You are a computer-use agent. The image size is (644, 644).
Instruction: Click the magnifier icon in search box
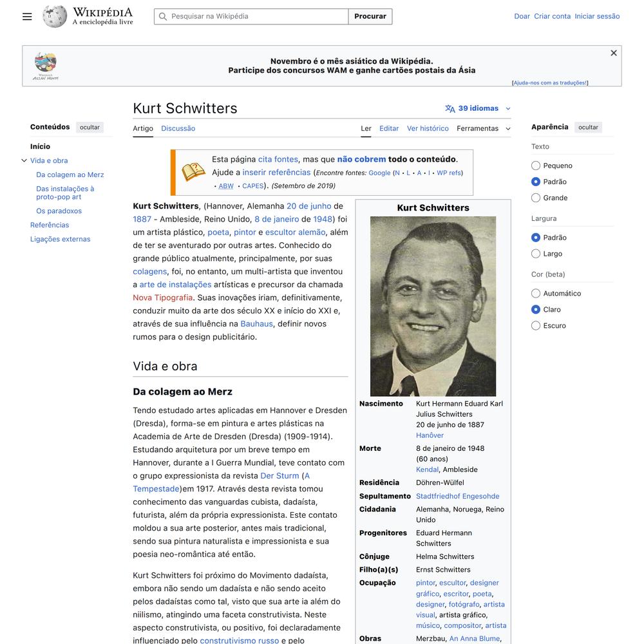click(163, 17)
